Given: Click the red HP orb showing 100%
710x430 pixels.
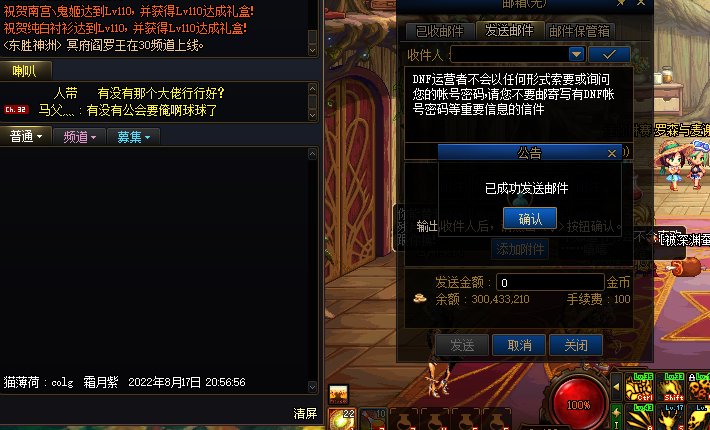Looking at the screenshot, I should point(578,403).
